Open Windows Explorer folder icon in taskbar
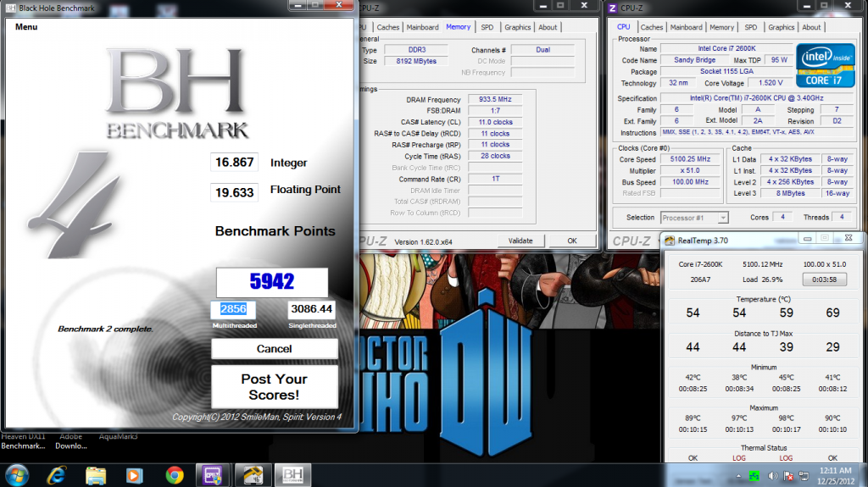868x487 pixels. [x=96, y=475]
